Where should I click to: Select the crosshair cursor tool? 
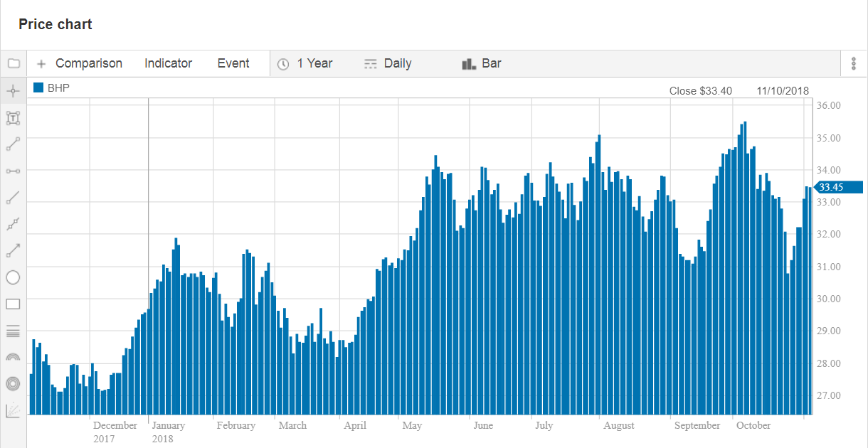13,91
